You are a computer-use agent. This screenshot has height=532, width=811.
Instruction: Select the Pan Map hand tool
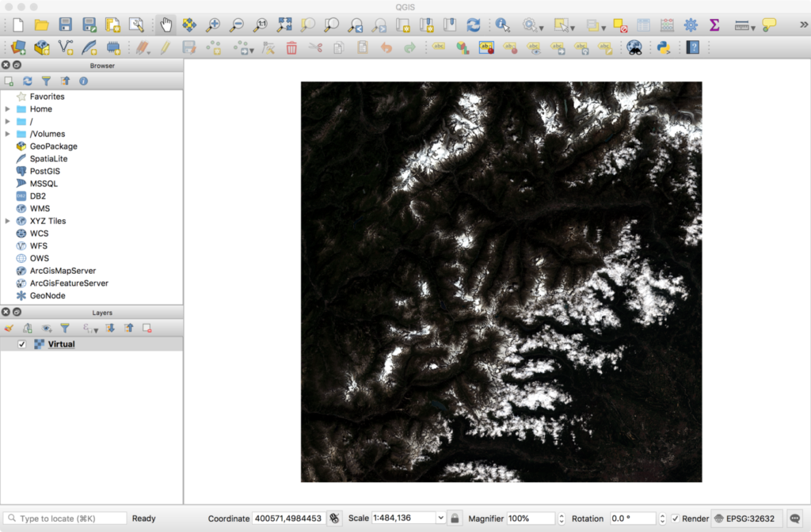[x=166, y=25]
